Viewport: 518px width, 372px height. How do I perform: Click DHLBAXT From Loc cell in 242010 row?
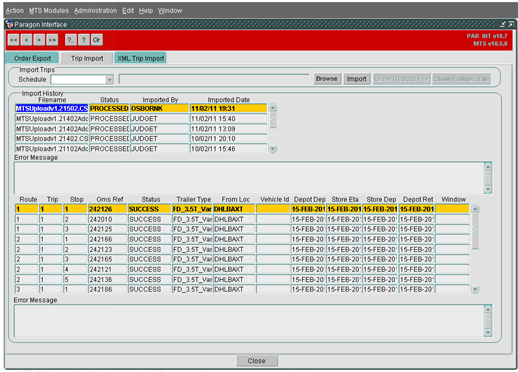(234, 219)
